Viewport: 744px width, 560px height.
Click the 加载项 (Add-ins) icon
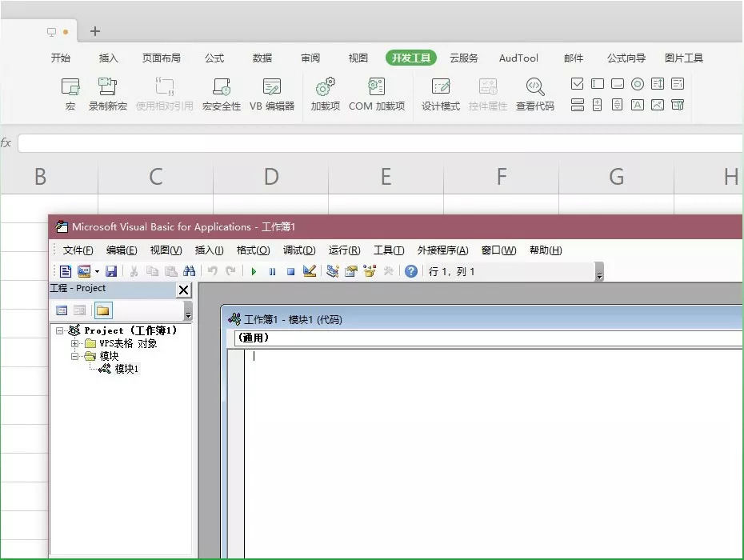click(323, 88)
